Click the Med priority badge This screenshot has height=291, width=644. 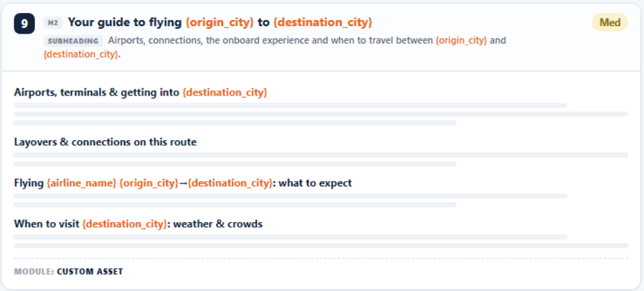[x=610, y=23]
